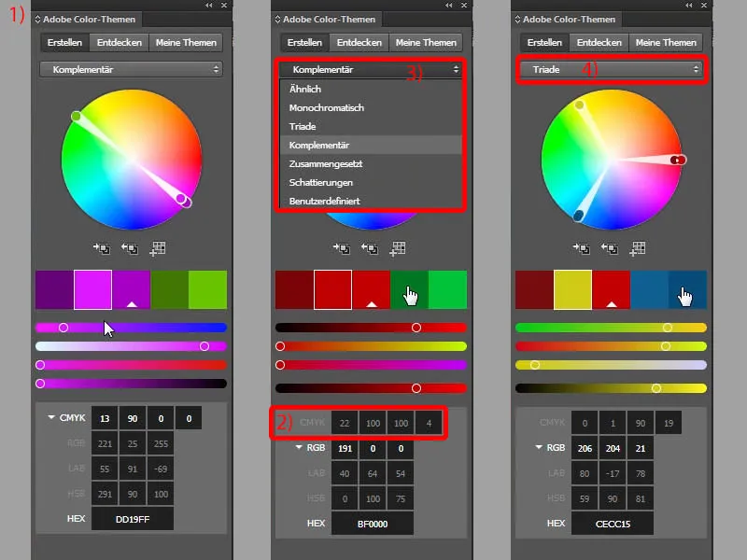Collapse left panel with double-arrow icon

coord(208,6)
